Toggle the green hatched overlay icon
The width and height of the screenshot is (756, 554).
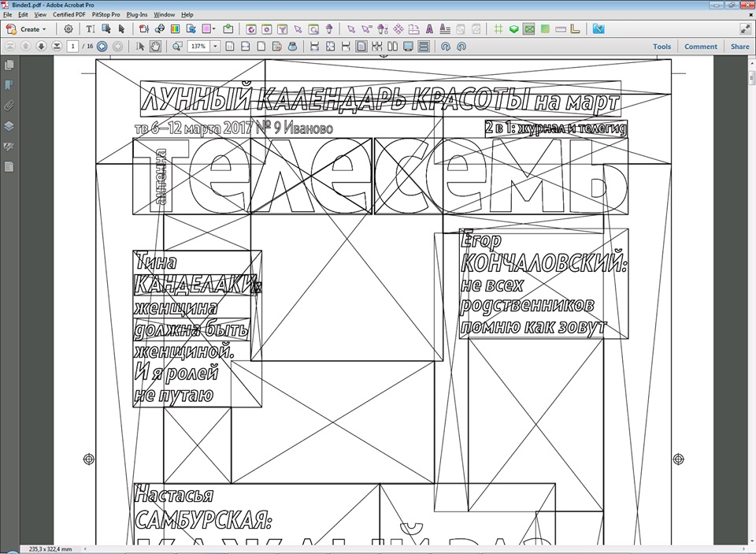(545, 29)
